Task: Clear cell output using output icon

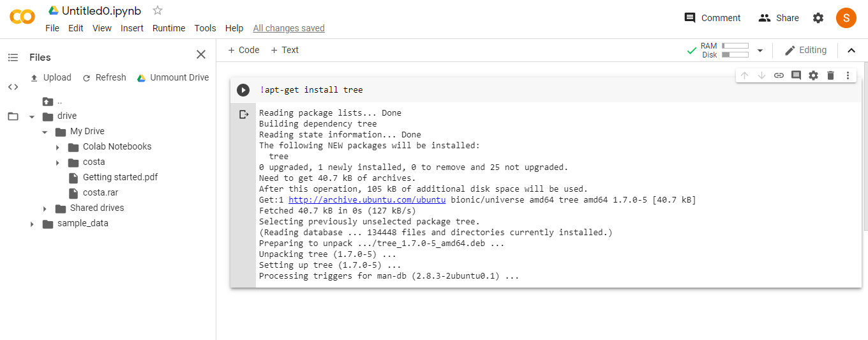Action: click(x=243, y=114)
